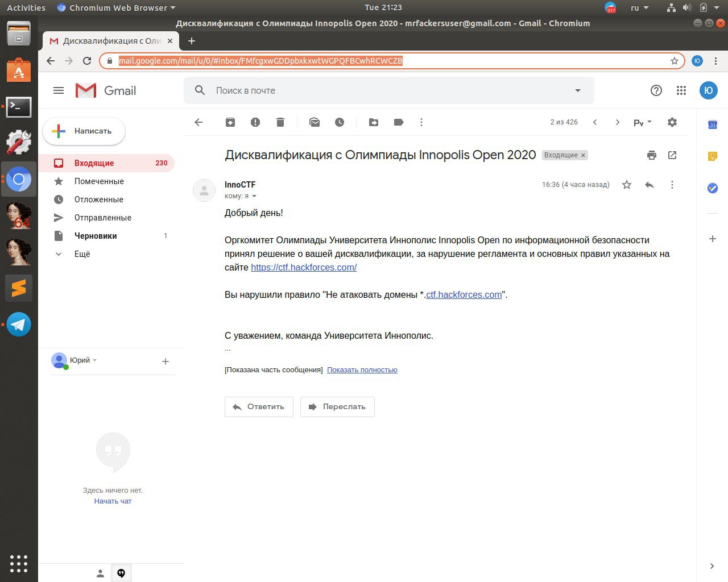Reply using arrow icon in header
The width and height of the screenshot is (728, 582).
click(x=650, y=185)
